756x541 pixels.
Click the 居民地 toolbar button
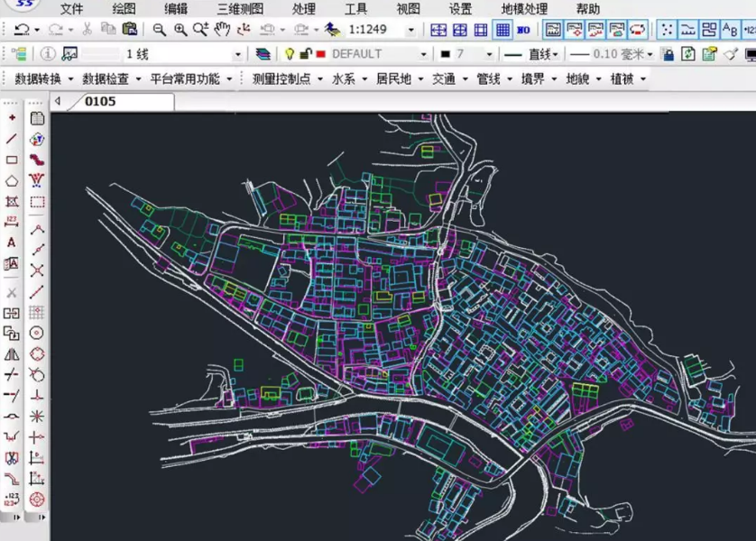(x=393, y=78)
